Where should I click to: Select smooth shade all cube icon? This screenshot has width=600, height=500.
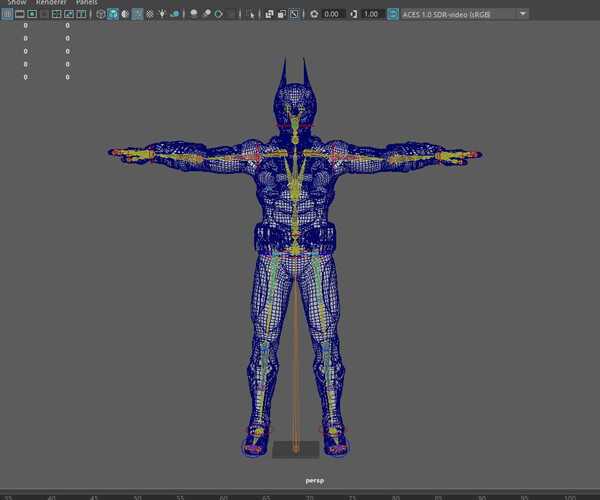click(113, 15)
